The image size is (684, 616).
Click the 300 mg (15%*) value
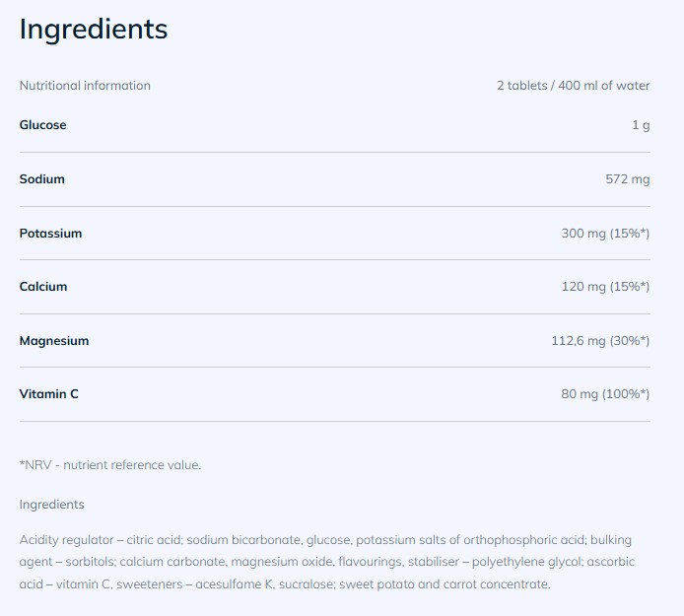(605, 234)
